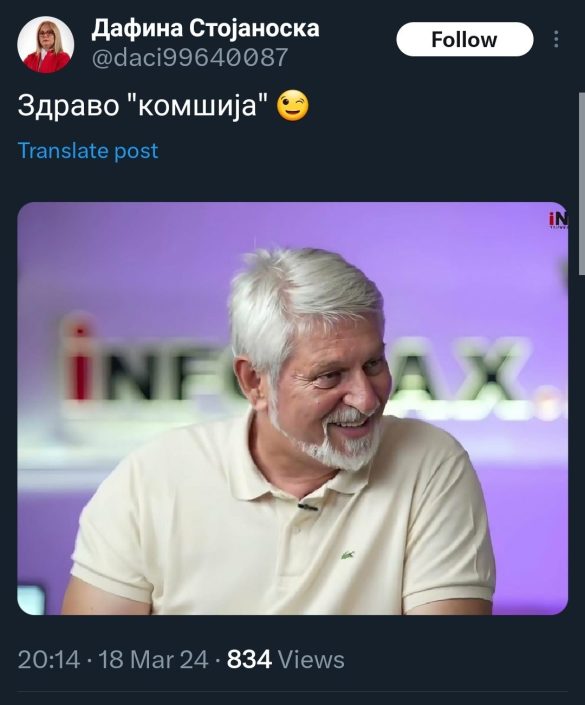This screenshot has height=705, width=585.
Task: Click the handle @daci99640087
Action: tap(189, 58)
